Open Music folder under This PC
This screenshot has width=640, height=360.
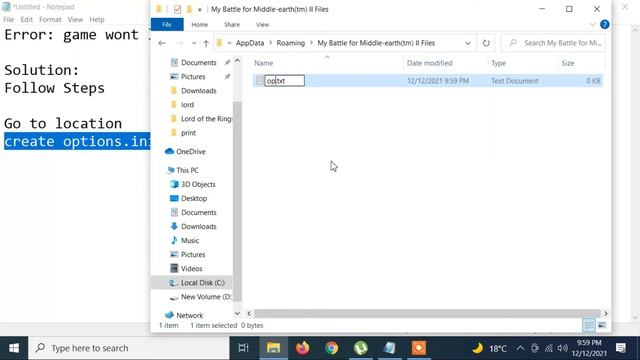pyautogui.click(x=190, y=240)
